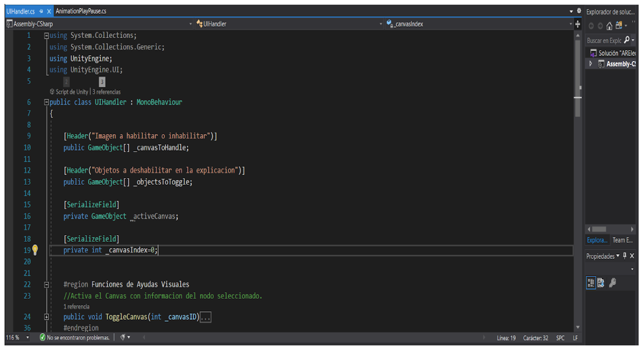Click the switch views icon in Solution Explorer
Screen dimensions: 644x352
point(619,26)
